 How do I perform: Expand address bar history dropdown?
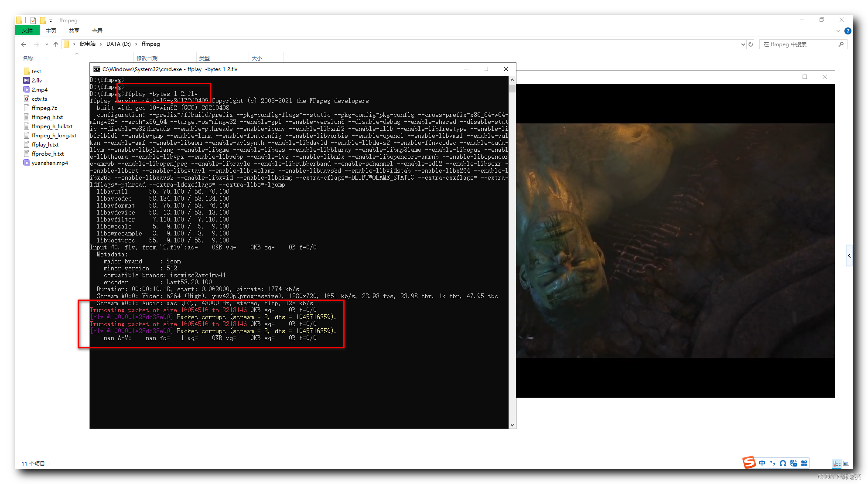(x=743, y=44)
